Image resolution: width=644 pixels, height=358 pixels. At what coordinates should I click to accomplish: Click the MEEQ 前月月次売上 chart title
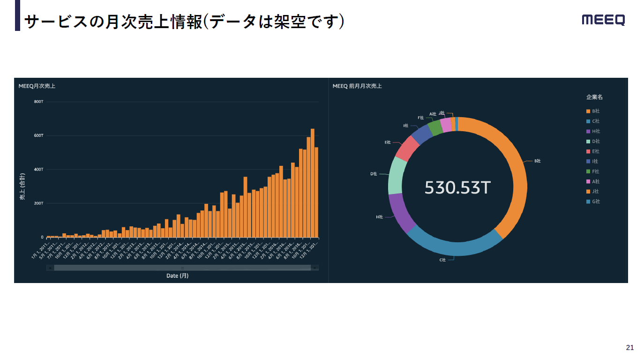point(357,86)
